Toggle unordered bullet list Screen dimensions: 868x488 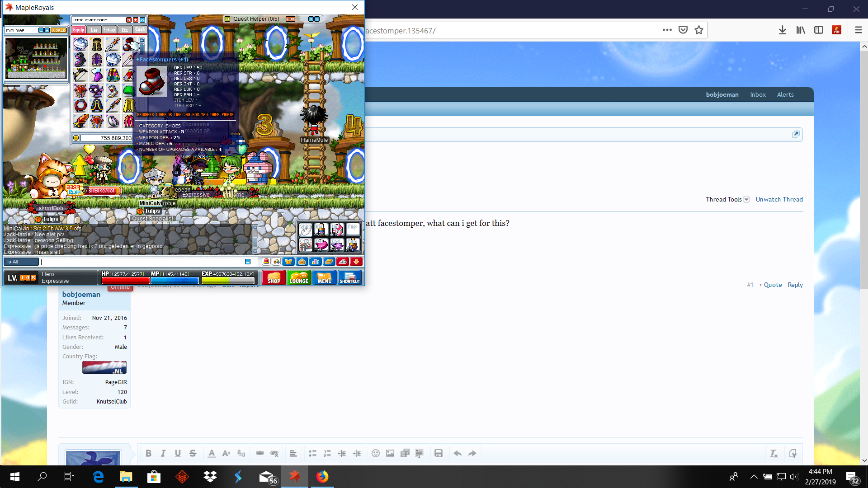click(x=312, y=453)
